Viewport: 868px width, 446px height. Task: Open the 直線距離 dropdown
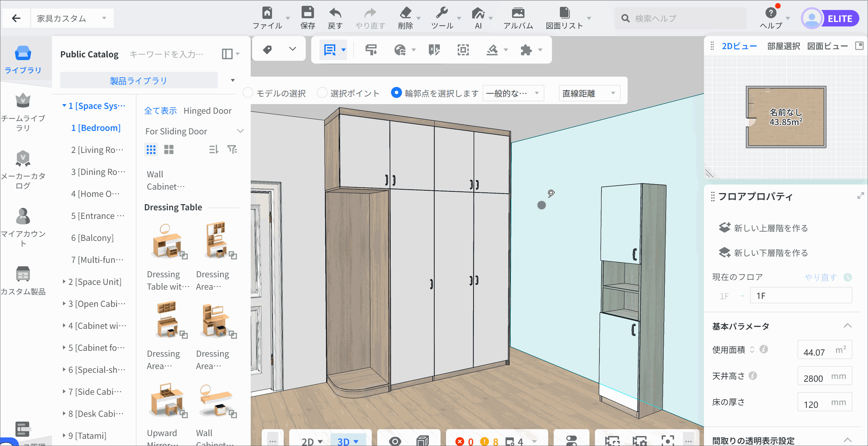click(x=589, y=93)
